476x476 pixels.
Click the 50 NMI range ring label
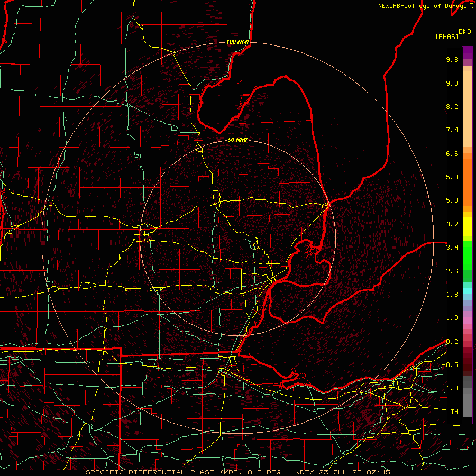(237, 140)
